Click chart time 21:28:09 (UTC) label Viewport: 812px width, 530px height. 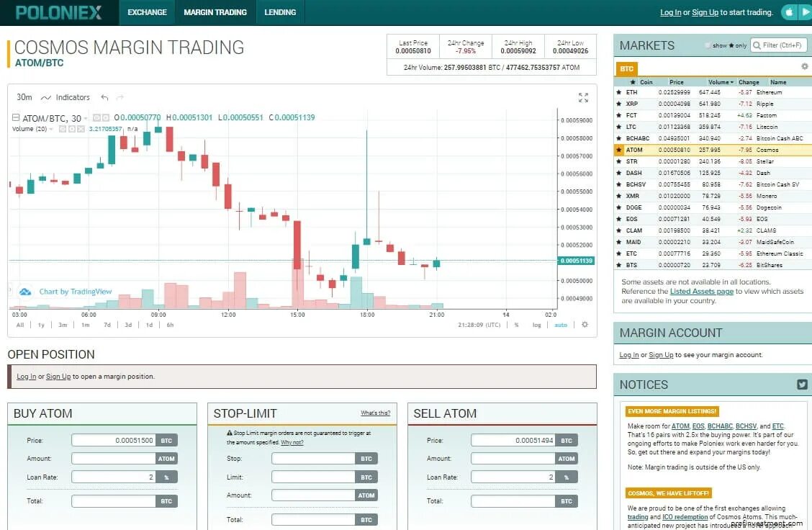pyautogui.click(x=479, y=325)
